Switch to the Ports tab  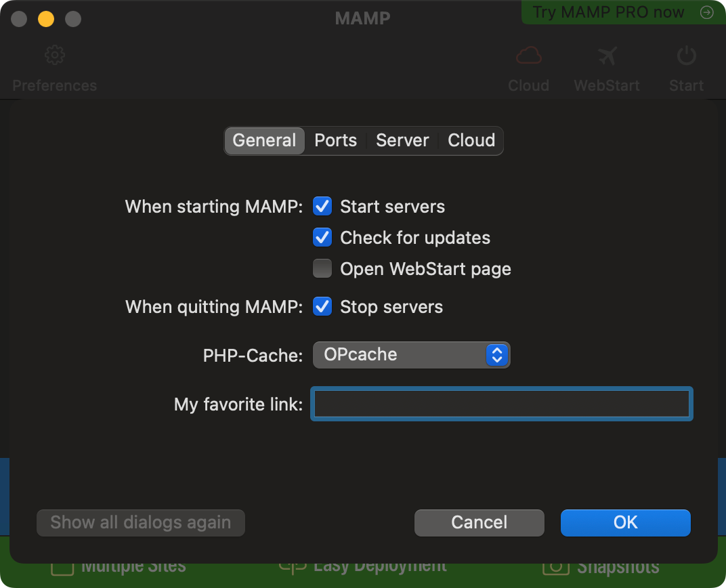pos(336,141)
